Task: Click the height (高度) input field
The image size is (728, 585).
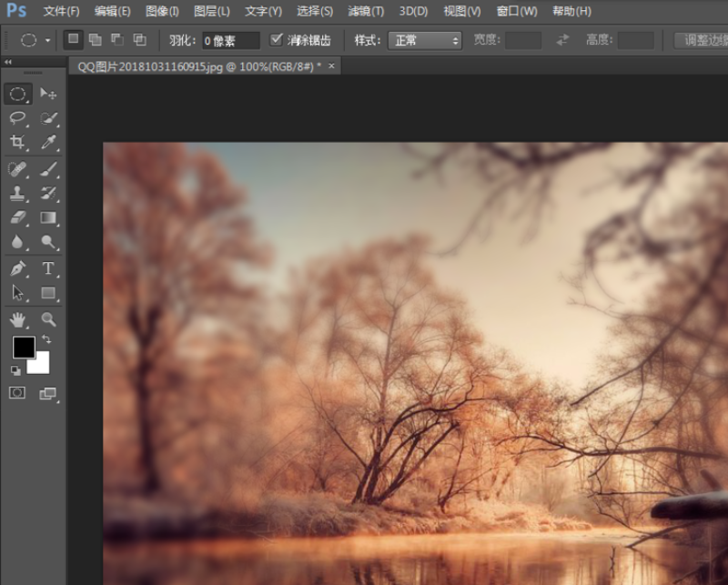Action: click(636, 40)
